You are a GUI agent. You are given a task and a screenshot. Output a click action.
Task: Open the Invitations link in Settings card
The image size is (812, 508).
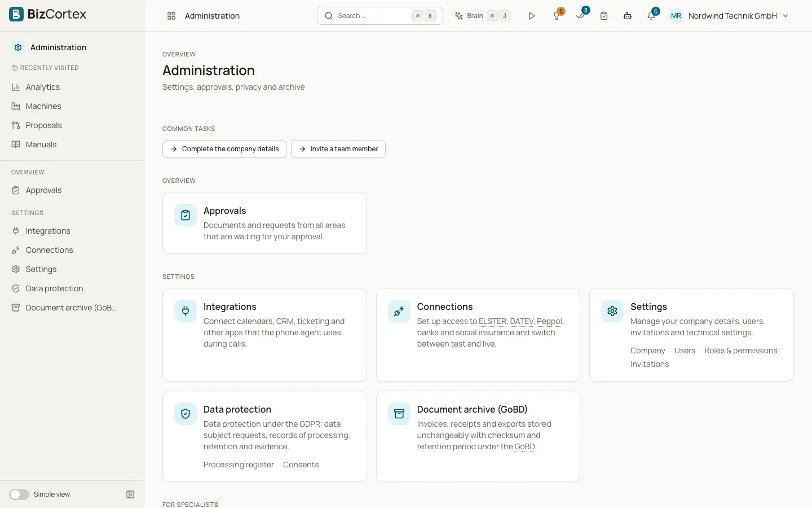(x=650, y=364)
